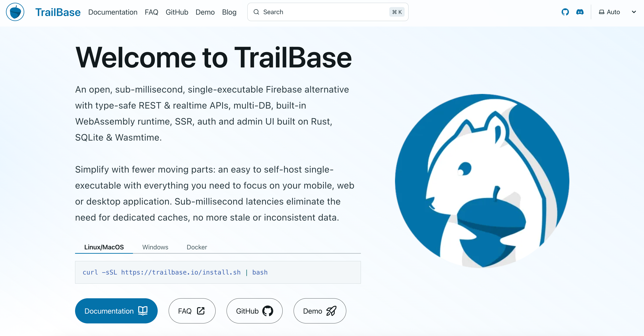Click the large squirrel hero image
This screenshot has width=644, height=336.
(x=482, y=181)
